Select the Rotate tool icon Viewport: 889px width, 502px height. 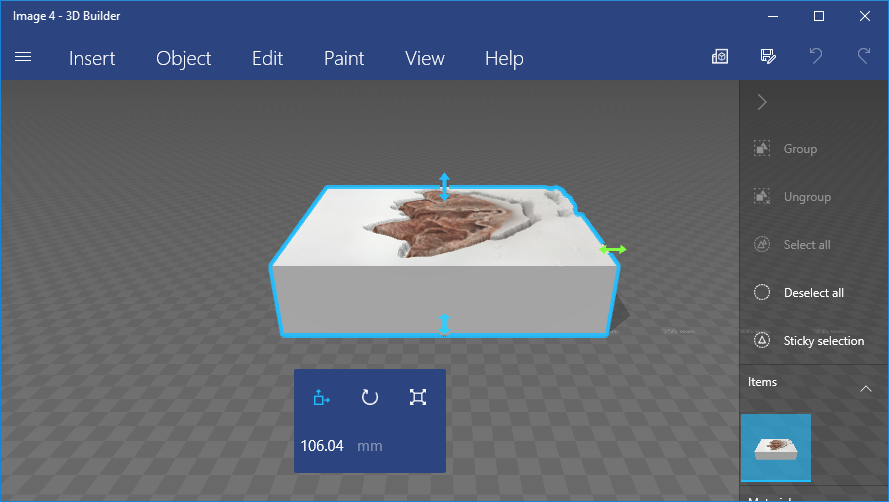click(x=370, y=397)
